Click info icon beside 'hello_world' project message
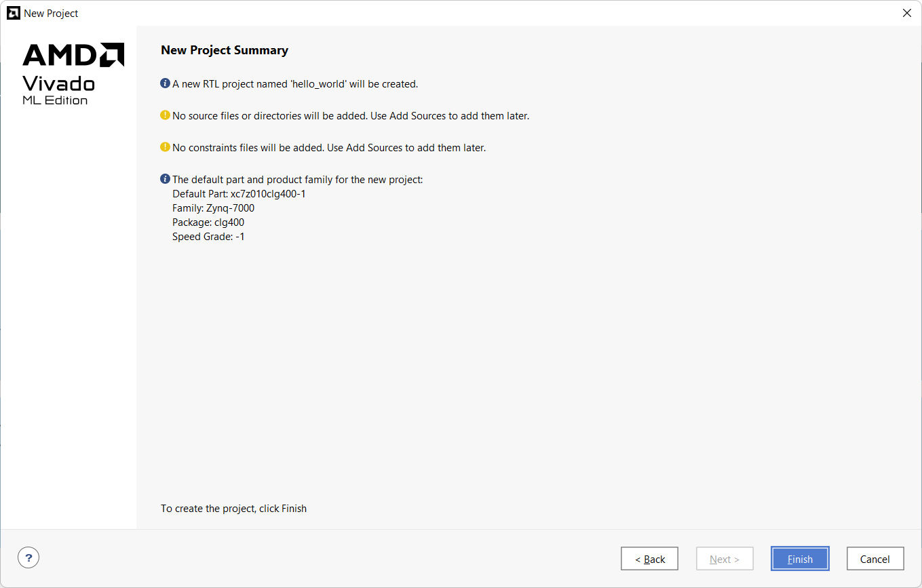Image resolution: width=922 pixels, height=588 pixels. click(x=165, y=83)
